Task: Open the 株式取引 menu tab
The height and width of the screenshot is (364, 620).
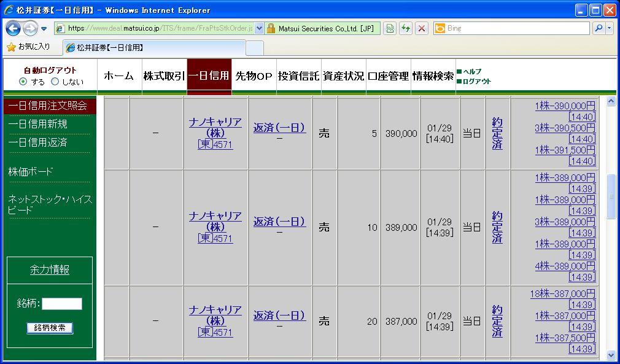Action: coord(165,77)
